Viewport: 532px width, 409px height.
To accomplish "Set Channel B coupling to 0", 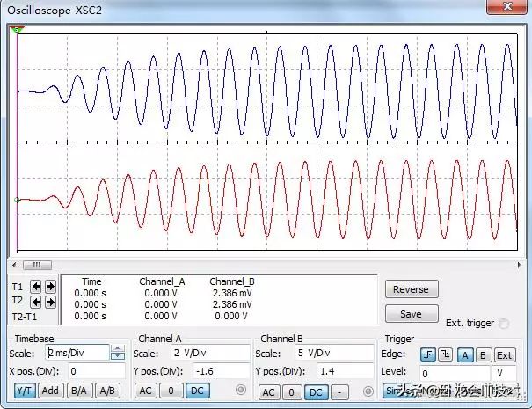I will tap(291, 392).
